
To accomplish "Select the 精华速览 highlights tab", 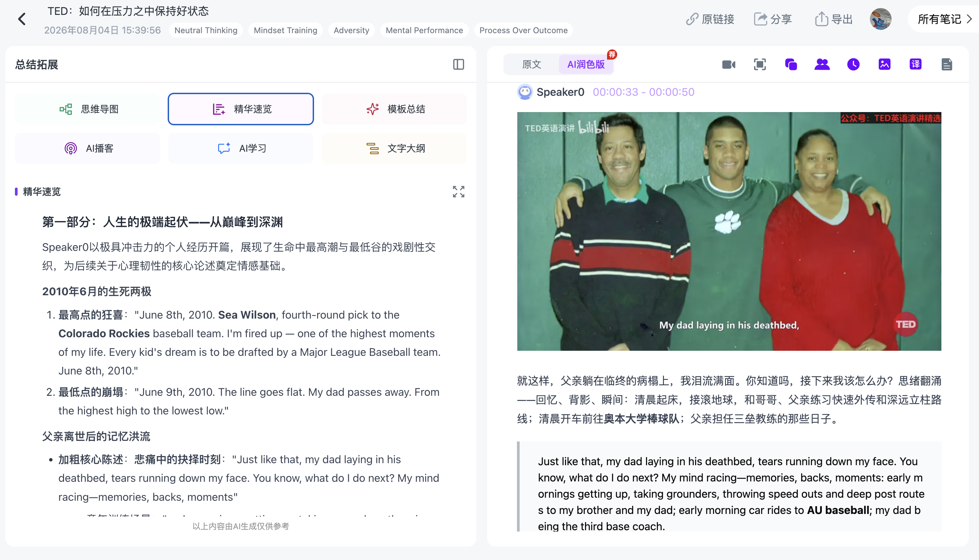I will pyautogui.click(x=241, y=109).
